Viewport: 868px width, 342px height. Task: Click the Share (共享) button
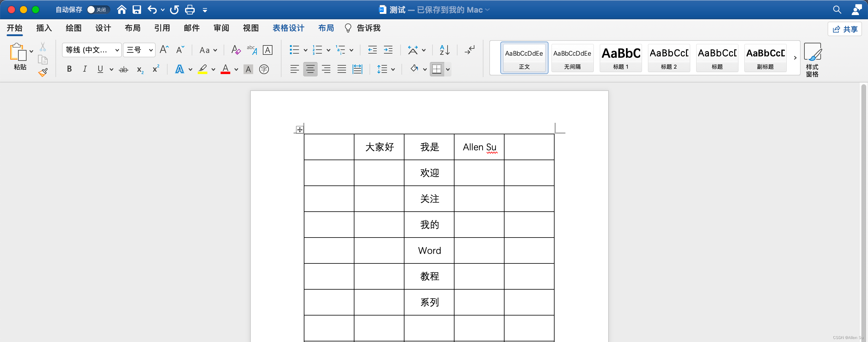pos(844,29)
